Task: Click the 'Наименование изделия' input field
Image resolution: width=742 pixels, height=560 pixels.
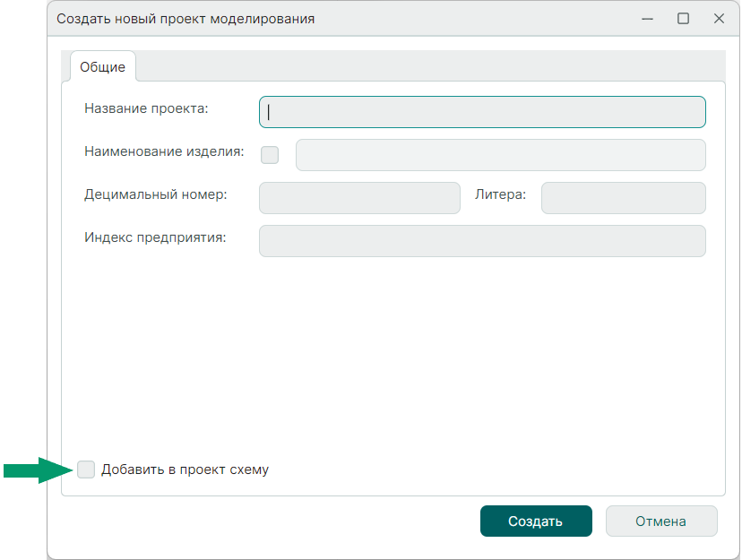Action: pos(500,155)
